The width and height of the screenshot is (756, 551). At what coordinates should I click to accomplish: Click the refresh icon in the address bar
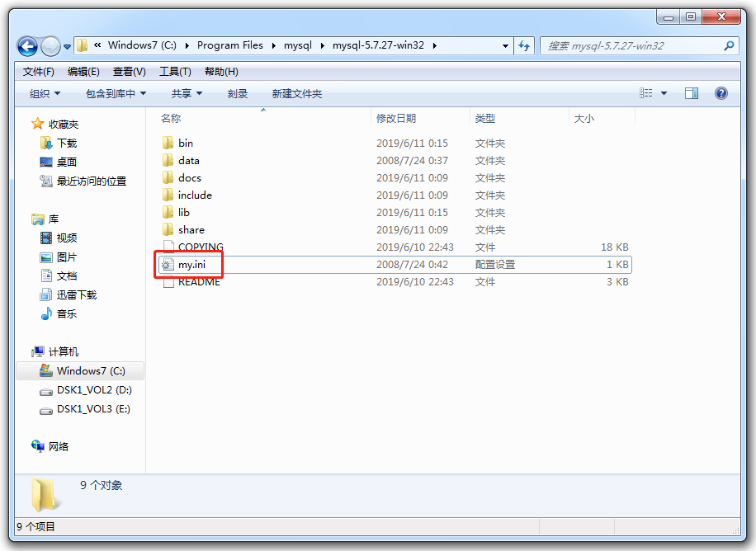tap(525, 46)
